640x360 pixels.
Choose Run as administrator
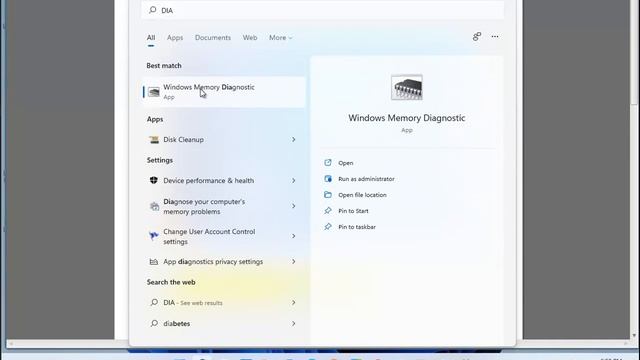pyautogui.click(x=366, y=179)
